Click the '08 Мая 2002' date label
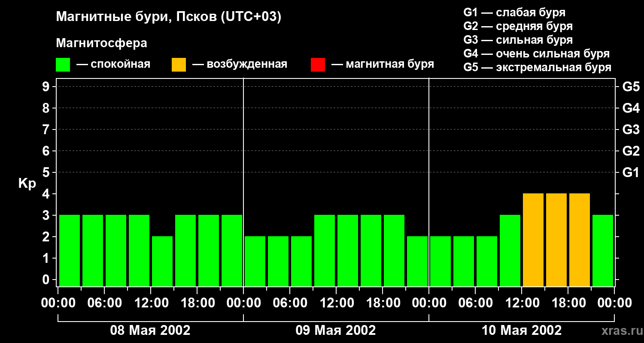The image size is (644, 343). pos(150,330)
